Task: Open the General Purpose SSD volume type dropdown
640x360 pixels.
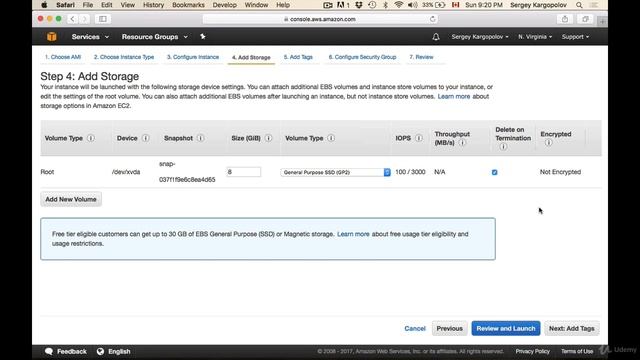Action: (335, 172)
